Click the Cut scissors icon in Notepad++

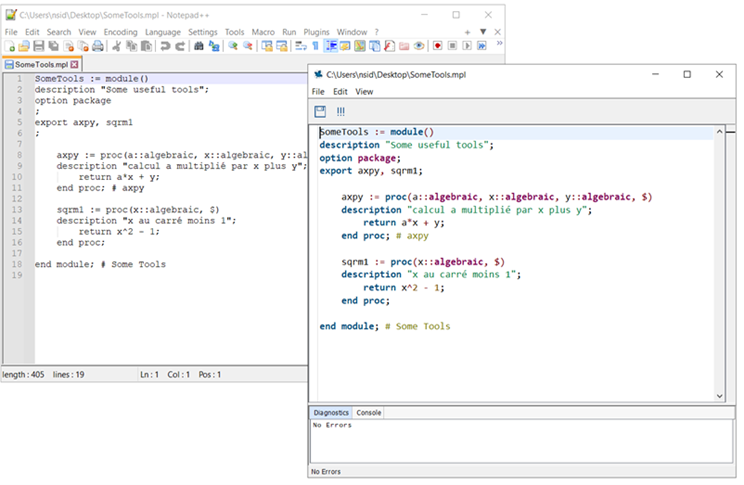pos(116,46)
